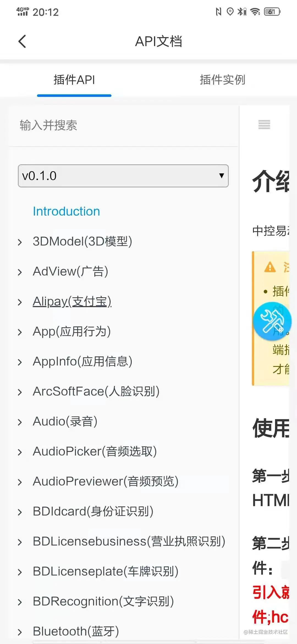
Task: Switch to the 插件实例 tab
Action: coord(222,80)
